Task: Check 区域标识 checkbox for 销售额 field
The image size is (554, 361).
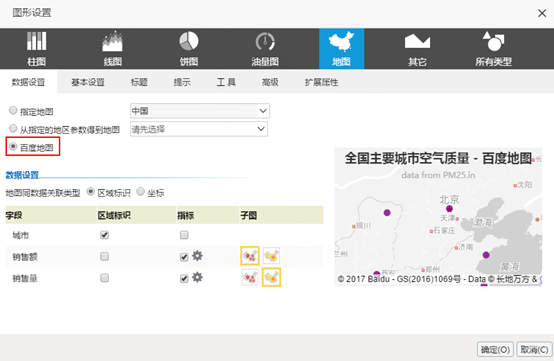Action: click(104, 256)
